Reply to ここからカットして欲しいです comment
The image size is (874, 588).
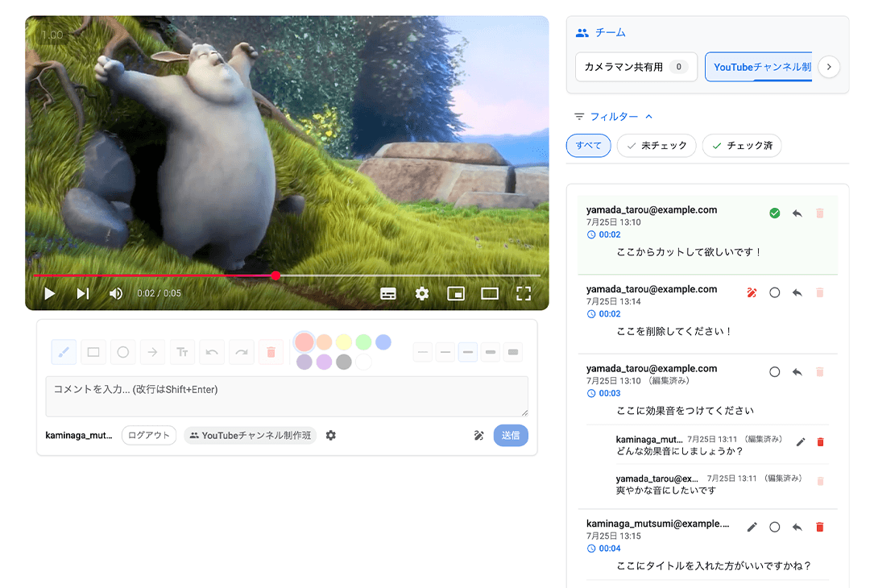(797, 213)
